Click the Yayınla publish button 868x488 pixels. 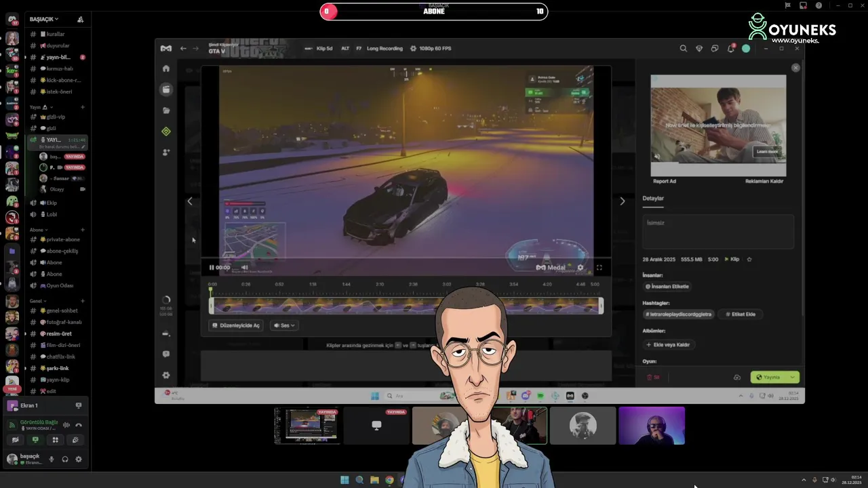click(769, 378)
